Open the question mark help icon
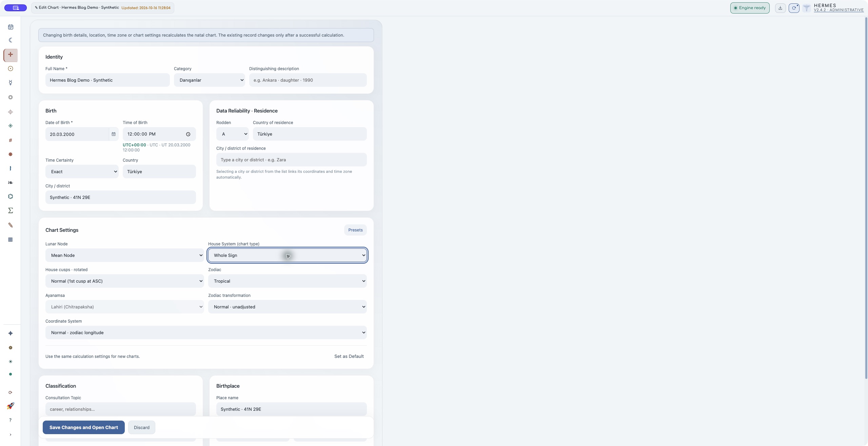 click(x=11, y=420)
